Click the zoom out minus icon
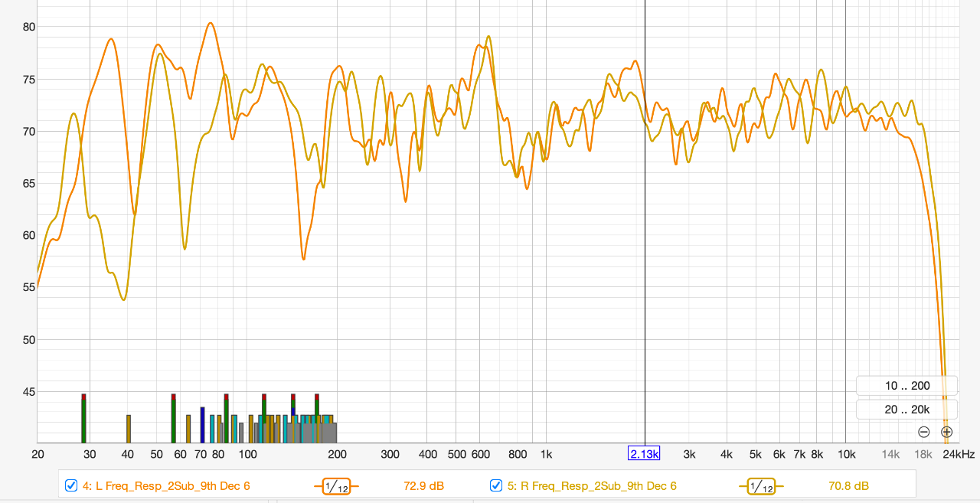The image size is (980, 503). (x=923, y=432)
